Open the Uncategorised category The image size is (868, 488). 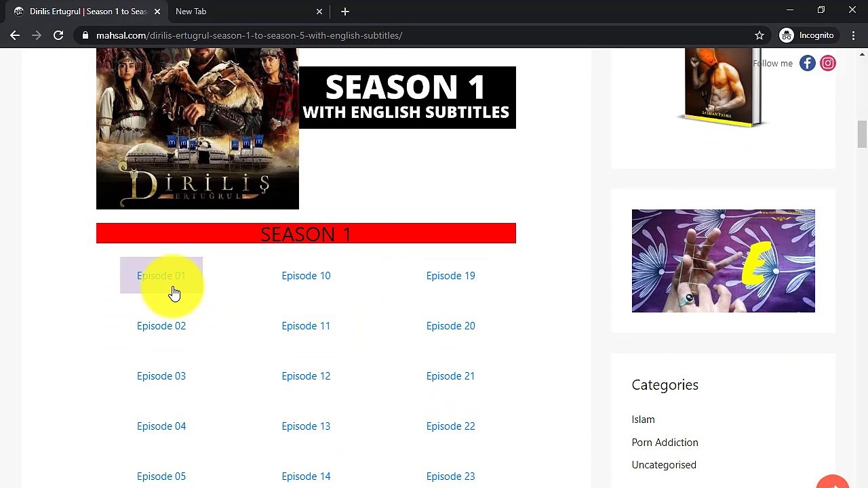[664, 465]
